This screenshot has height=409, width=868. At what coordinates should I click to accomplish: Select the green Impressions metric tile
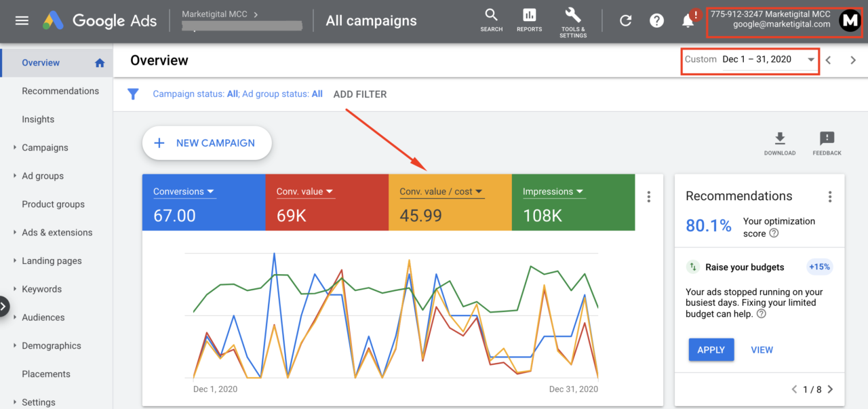point(573,202)
